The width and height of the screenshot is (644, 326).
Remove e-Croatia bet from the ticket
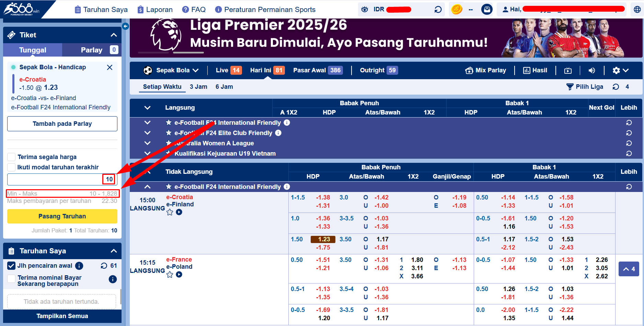110,68
